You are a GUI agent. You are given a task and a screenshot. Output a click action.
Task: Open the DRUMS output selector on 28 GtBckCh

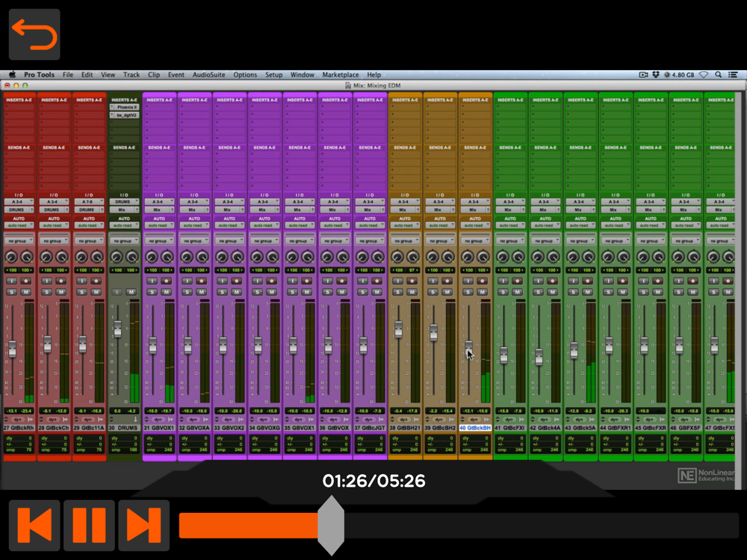tap(54, 210)
